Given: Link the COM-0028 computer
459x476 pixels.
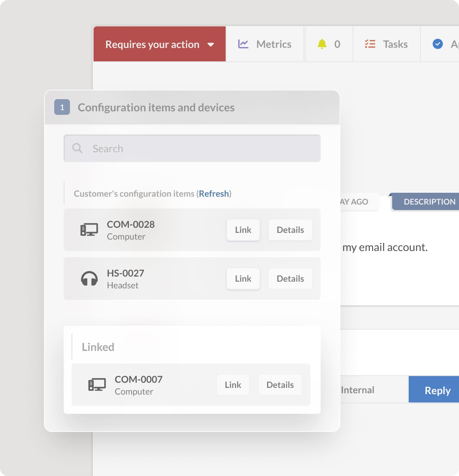Looking at the screenshot, I should click(x=243, y=230).
